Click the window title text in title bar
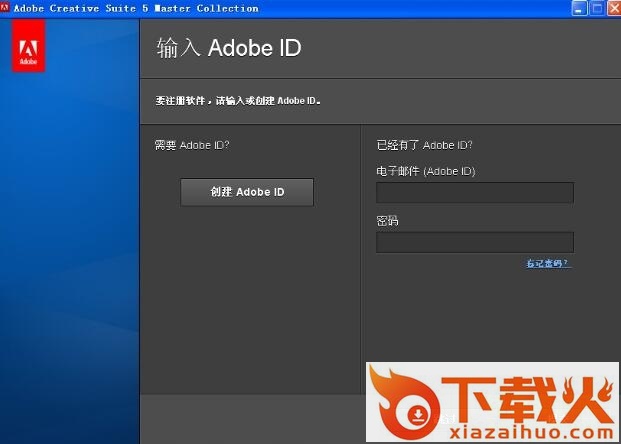 point(135,8)
